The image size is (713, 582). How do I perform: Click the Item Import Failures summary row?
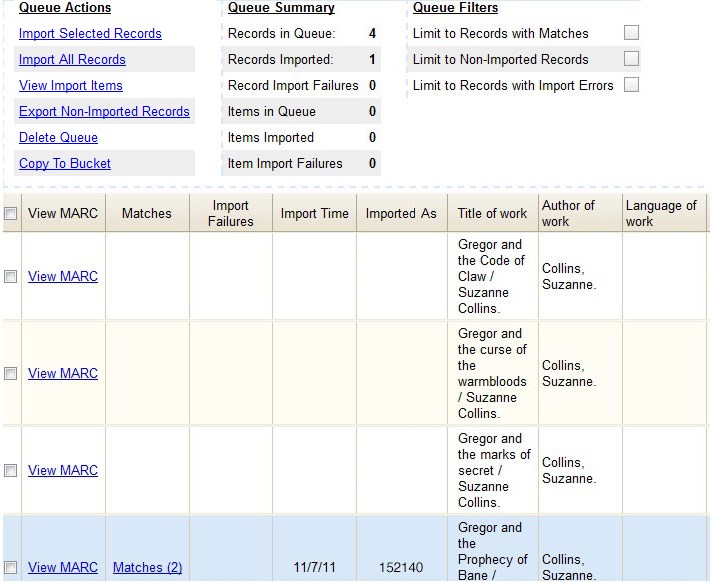tap(301, 163)
